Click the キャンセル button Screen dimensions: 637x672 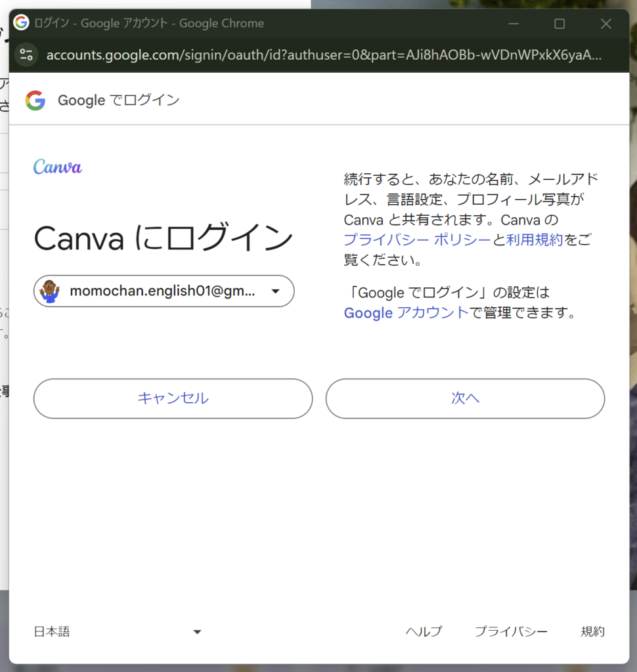pyautogui.click(x=173, y=398)
